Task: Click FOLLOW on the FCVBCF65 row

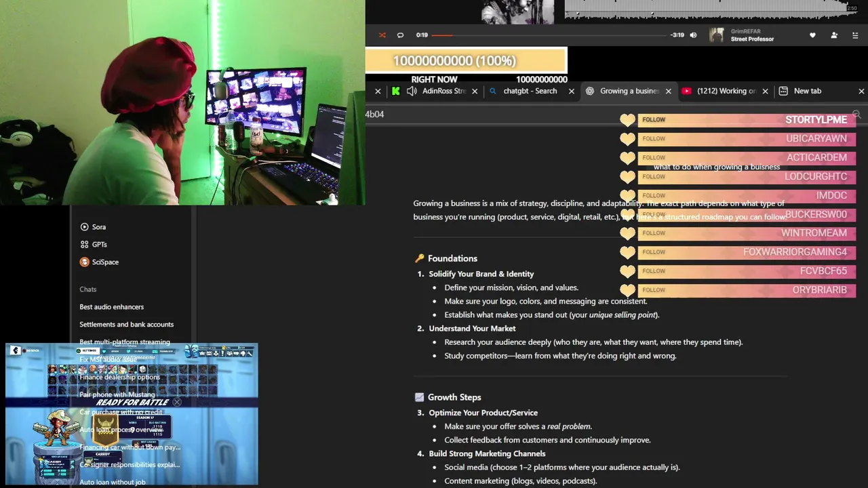Action: [654, 271]
